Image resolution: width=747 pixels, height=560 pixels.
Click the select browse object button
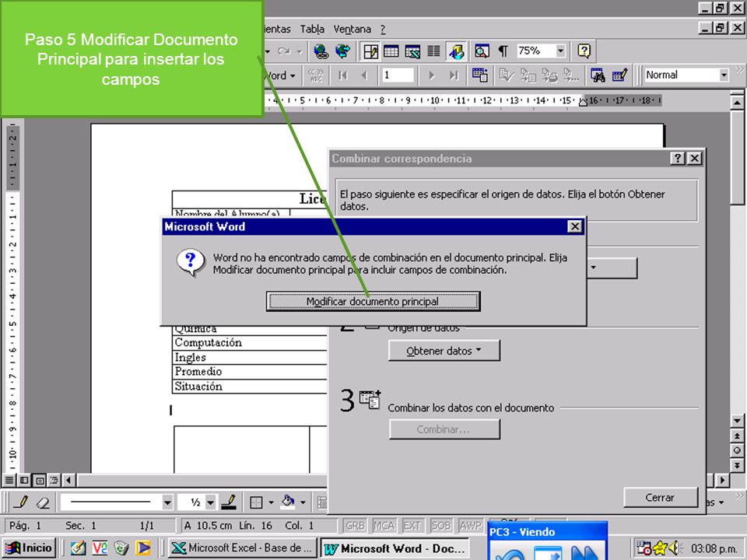coord(737,450)
